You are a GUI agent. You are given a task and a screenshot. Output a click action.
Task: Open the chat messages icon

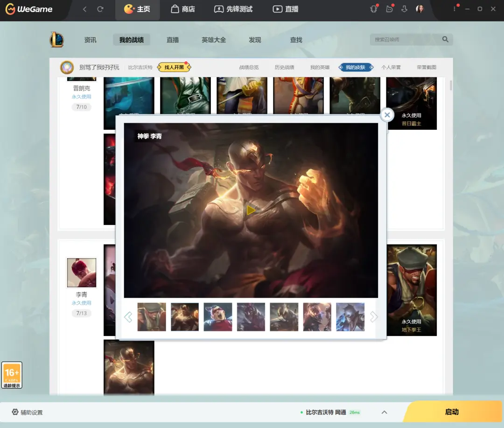click(389, 9)
